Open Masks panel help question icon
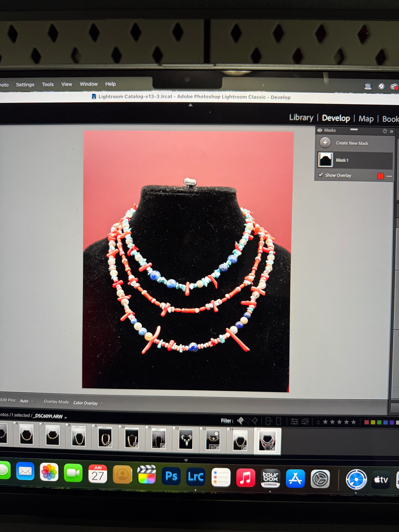Viewport: 399px width, 532px height. tap(385, 131)
